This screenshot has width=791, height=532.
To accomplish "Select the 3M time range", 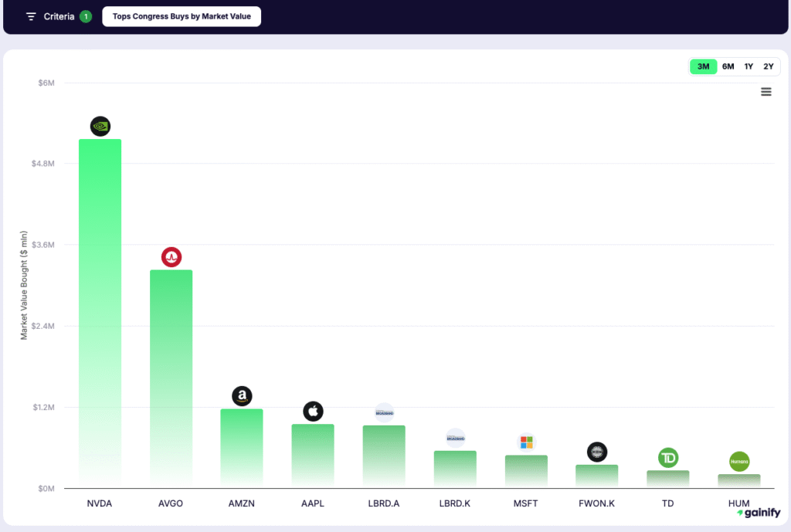I will 703,66.
